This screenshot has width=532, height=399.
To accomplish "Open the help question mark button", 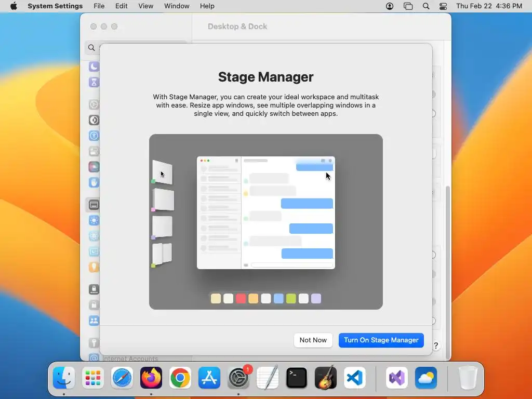I will (x=436, y=345).
